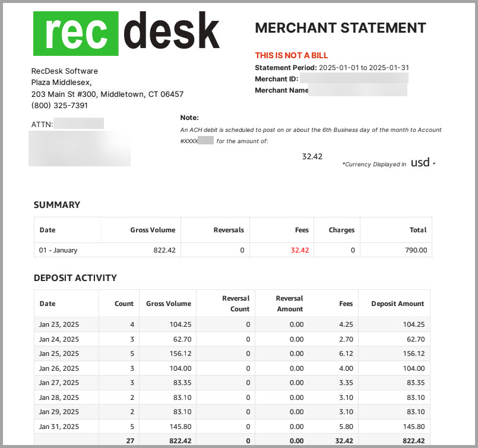Click the Deposit Amount column header
Image resolution: width=478 pixels, height=448 pixels.
pos(397,303)
